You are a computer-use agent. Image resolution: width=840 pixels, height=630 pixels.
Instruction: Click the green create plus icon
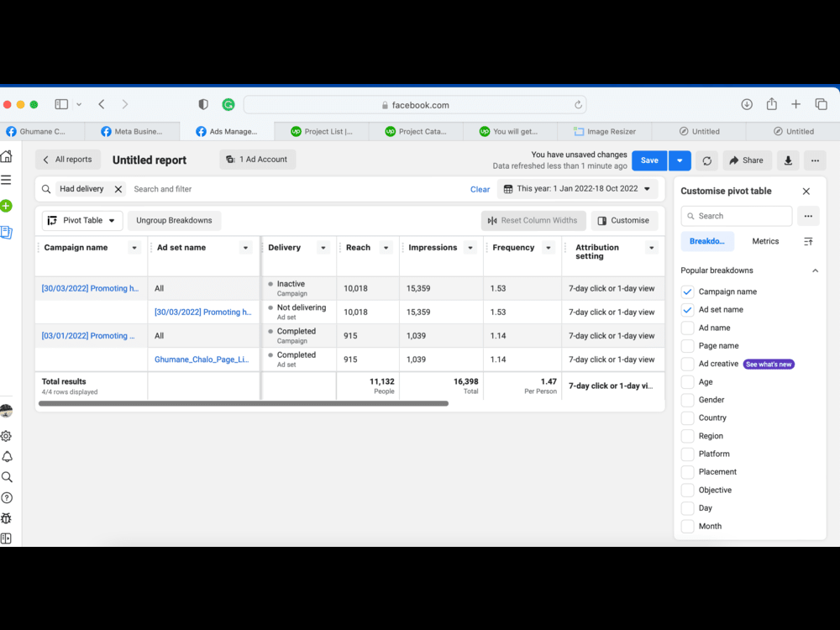tap(6, 206)
